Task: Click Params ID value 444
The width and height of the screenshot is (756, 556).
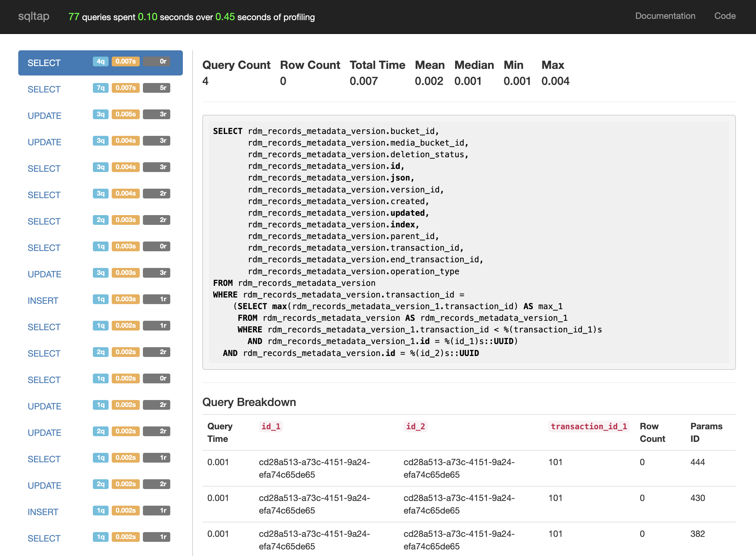Action: pos(698,462)
